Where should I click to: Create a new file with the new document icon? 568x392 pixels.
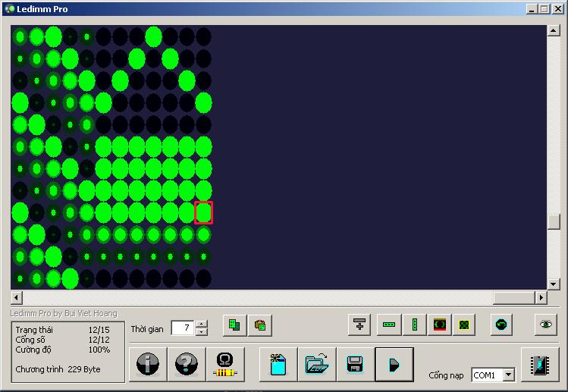[x=278, y=365]
